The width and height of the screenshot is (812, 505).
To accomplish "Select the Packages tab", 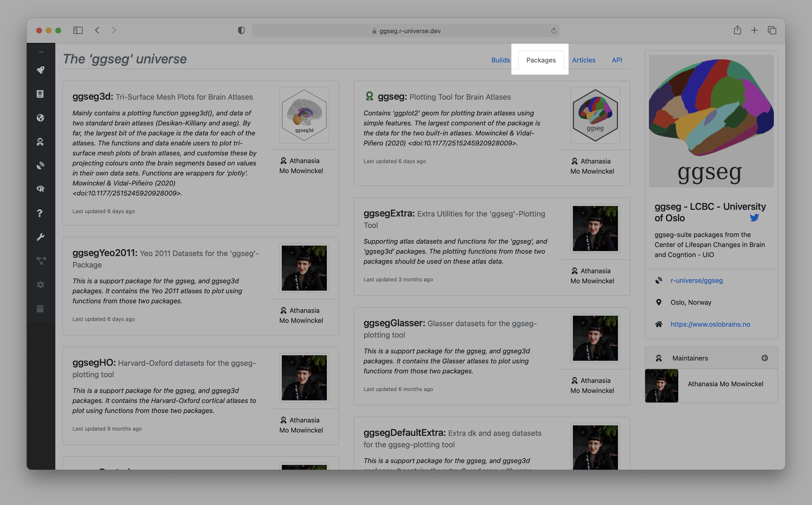I will pyautogui.click(x=541, y=60).
